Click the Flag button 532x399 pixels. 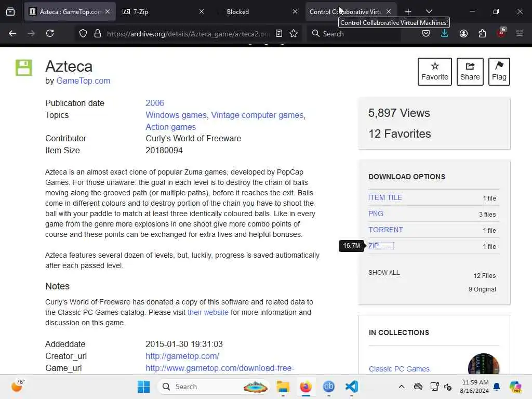click(499, 72)
